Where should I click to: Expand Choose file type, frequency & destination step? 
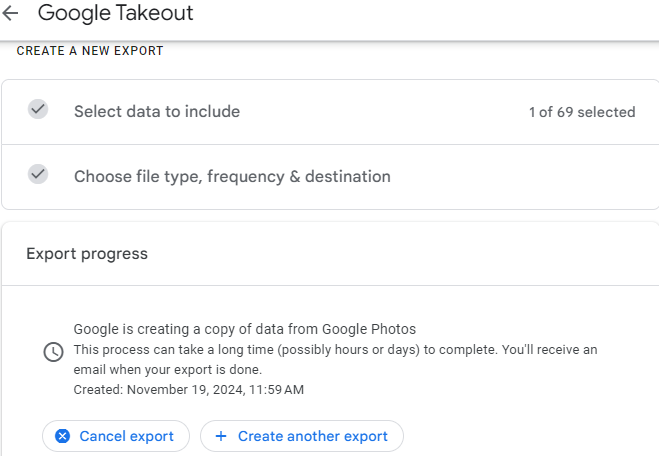point(232,177)
